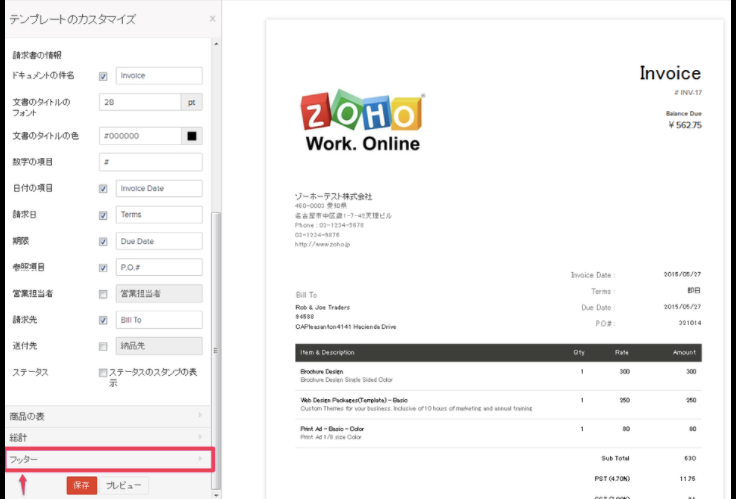The image size is (736, 499).
Task: Close the template customization panel
Action: click(x=212, y=19)
